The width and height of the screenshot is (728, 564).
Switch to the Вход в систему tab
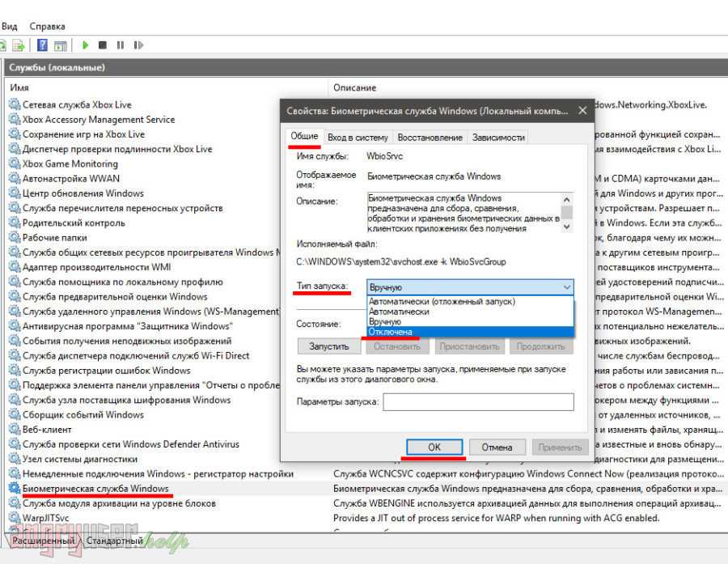tap(358, 138)
